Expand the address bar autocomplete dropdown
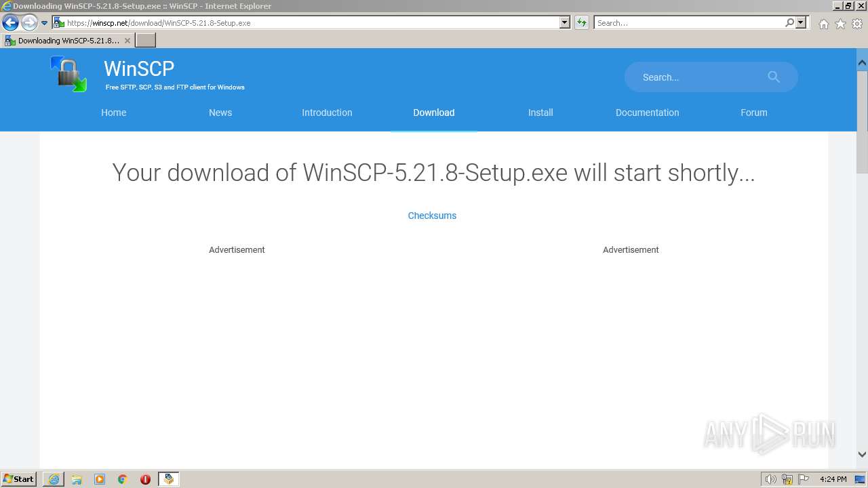The height and width of the screenshot is (488, 868). [x=565, y=22]
